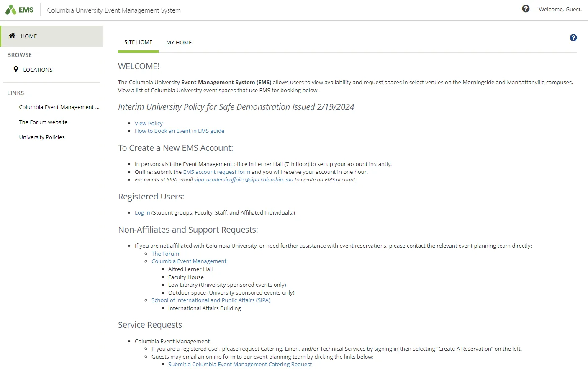The width and height of the screenshot is (588, 370).
Task: Open Submit a Catering Request link
Action: (x=240, y=364)
